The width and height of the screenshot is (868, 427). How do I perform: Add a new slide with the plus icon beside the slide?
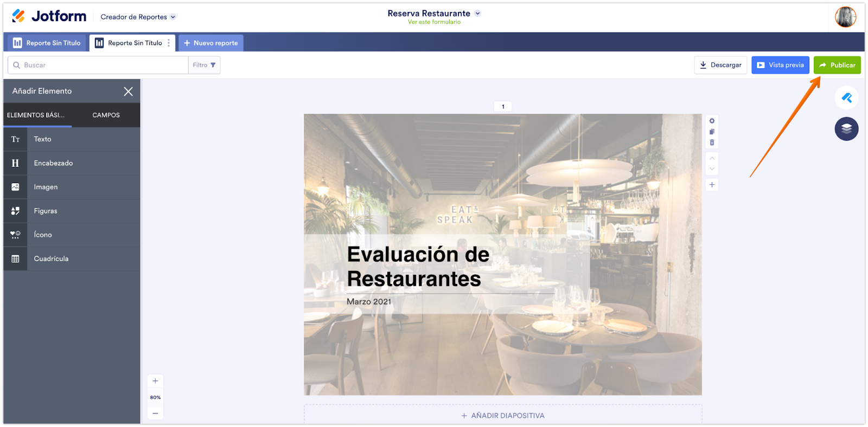712,185
